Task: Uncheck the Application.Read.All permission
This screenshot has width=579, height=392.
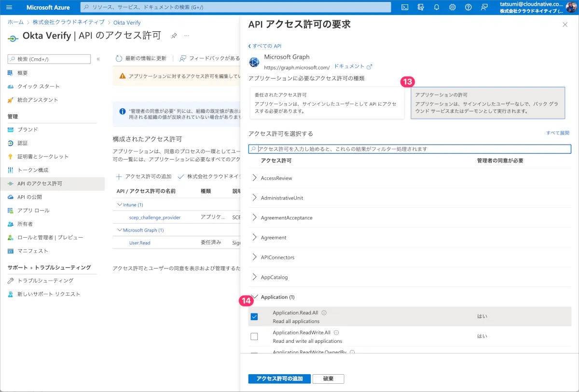Action: [254, 317]
